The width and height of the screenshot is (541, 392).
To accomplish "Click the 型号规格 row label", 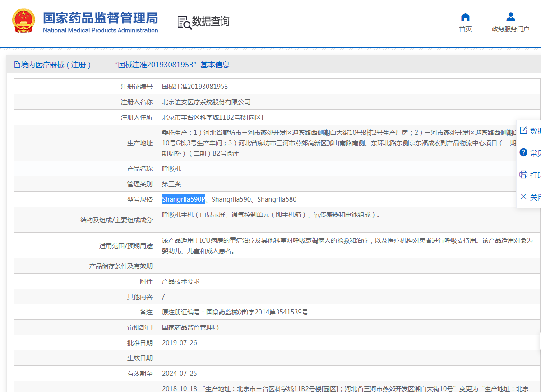I will click(140, 199).
